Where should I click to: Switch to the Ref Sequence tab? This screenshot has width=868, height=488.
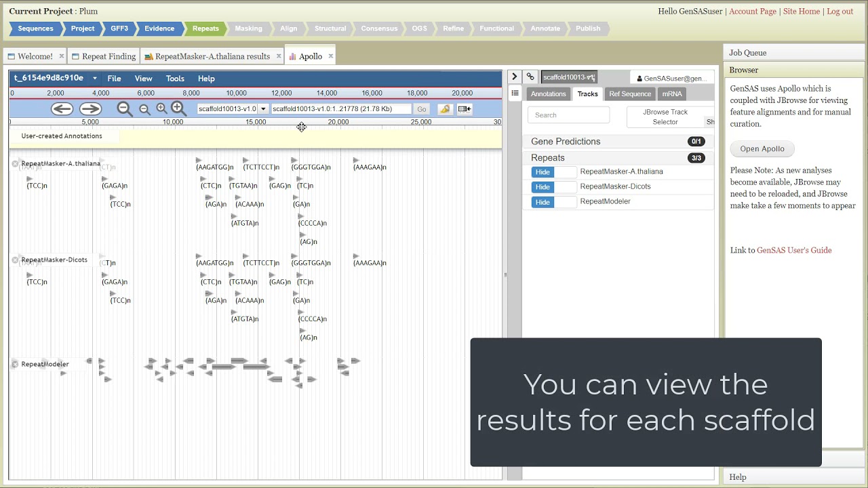(629, 94)
